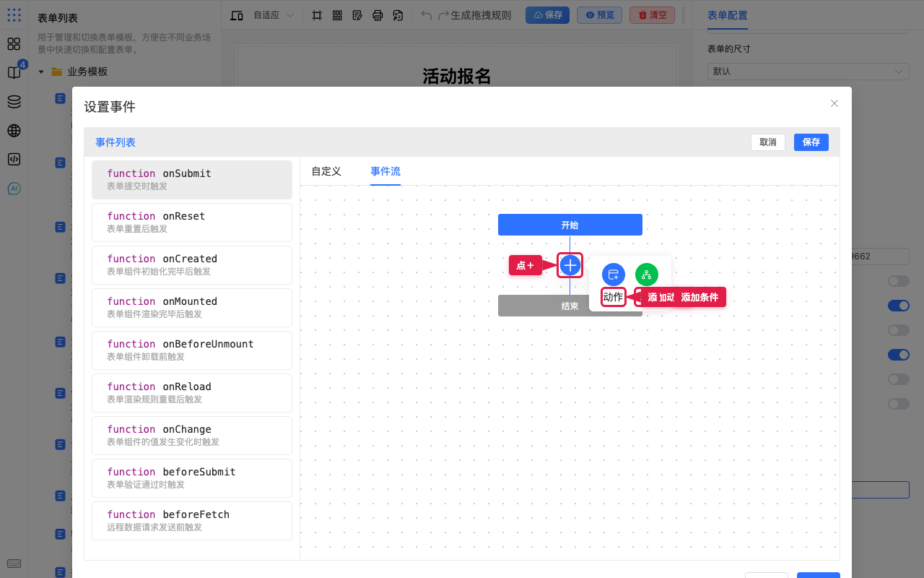Select the beforeSubmit event in the list

pyautogui.click(x=192, y=478)
